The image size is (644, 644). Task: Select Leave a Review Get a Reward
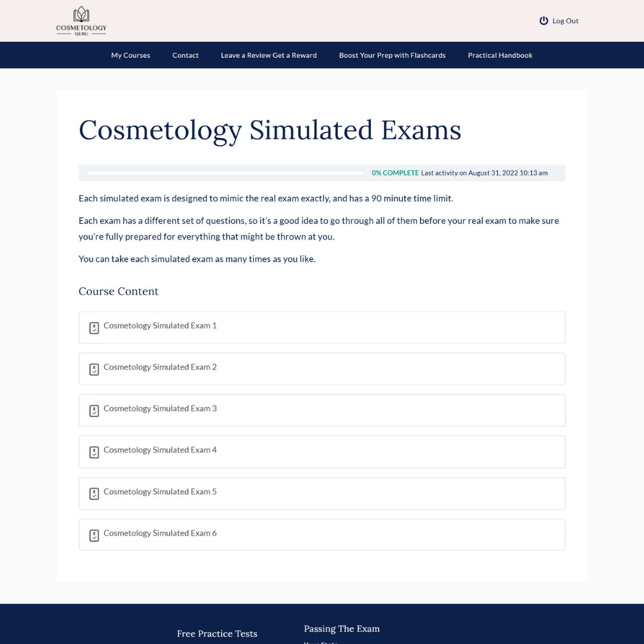pyautogui.click(x=269, y=55)
